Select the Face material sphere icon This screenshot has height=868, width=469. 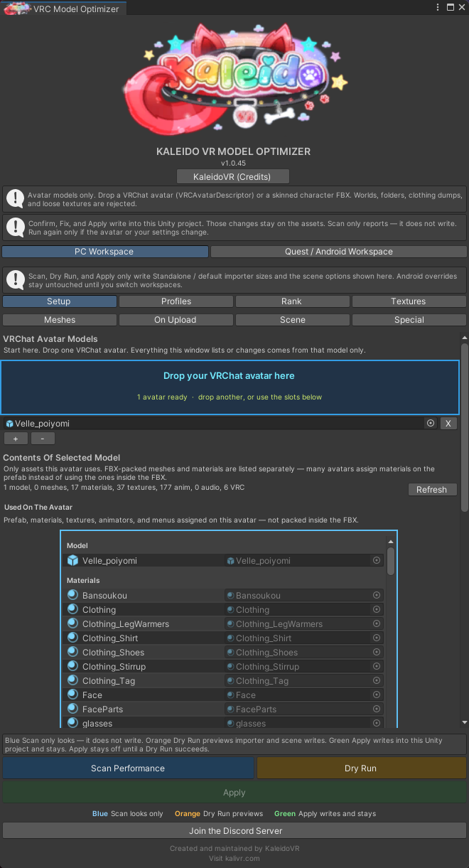72,695
